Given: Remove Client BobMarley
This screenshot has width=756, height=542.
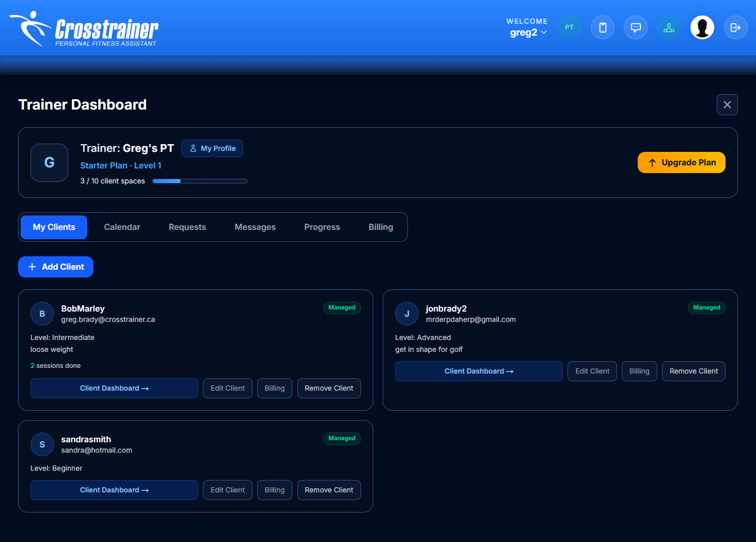Looking at the screenshot, I should [x=329, y=388].
